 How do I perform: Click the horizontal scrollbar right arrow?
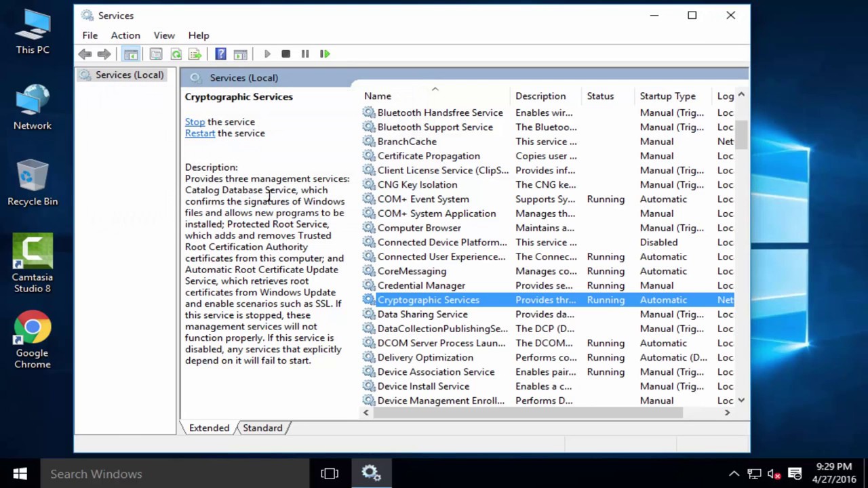(x=727, y=412)
